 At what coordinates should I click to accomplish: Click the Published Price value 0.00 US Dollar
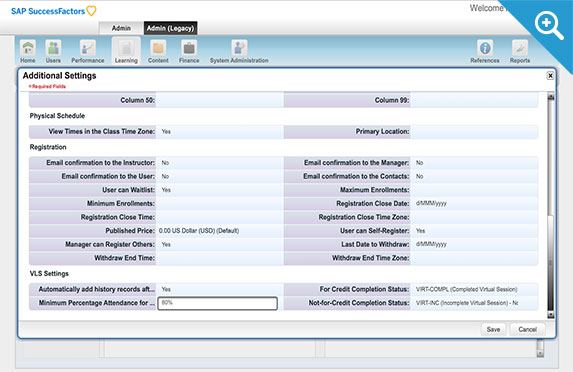tap(199, 231)
